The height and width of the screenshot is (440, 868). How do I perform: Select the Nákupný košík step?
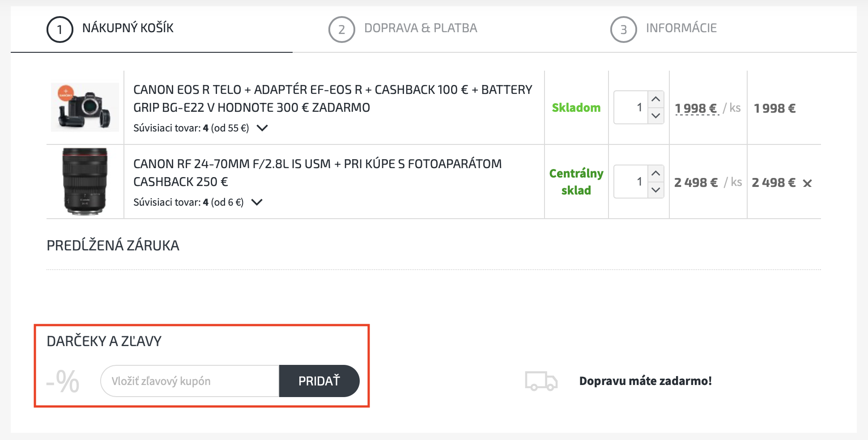128,28
